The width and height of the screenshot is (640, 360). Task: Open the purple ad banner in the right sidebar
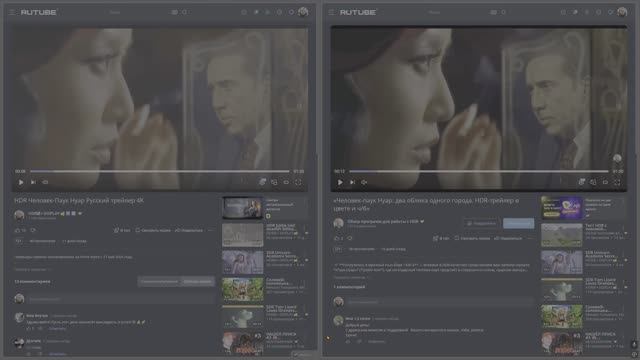(562, 207)
